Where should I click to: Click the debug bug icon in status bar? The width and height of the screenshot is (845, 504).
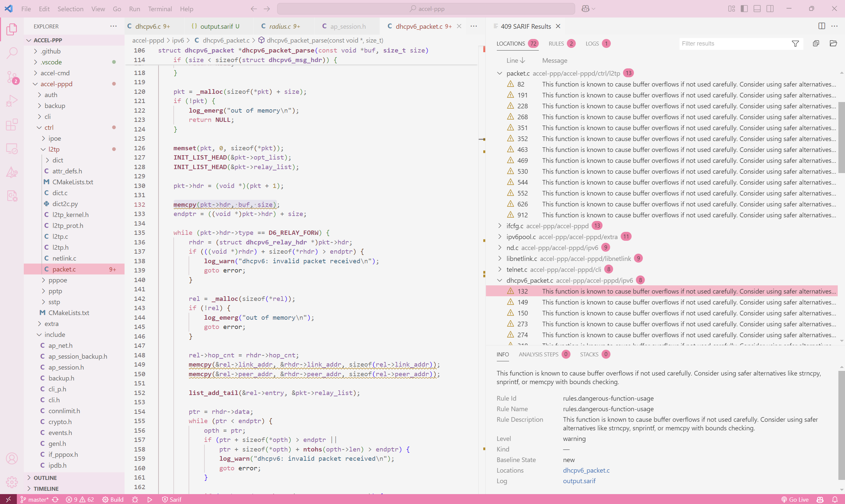(135, 499)
